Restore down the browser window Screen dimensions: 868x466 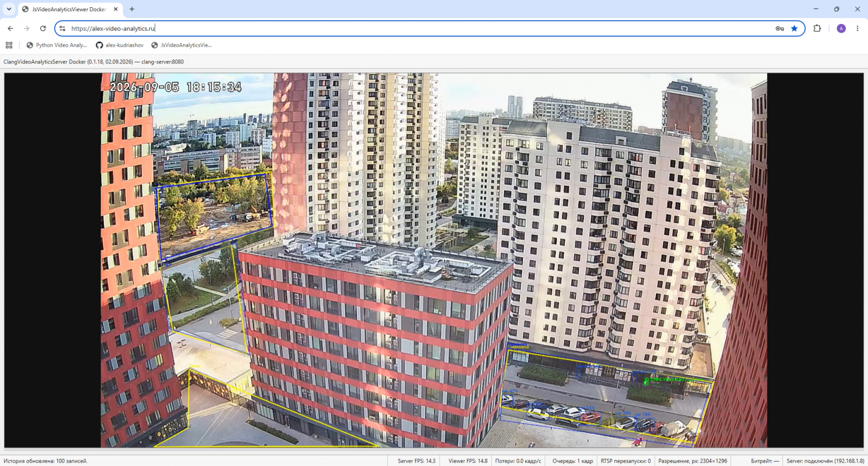836,9
